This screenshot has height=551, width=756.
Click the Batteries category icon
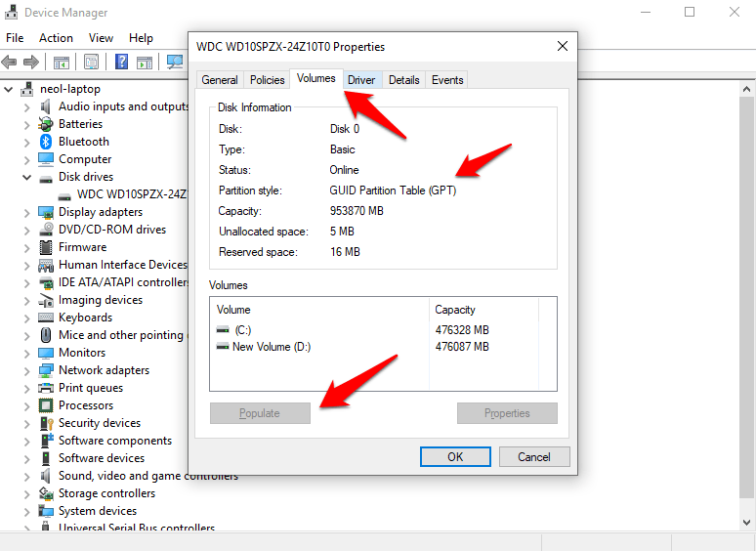[x=46, y=124]
